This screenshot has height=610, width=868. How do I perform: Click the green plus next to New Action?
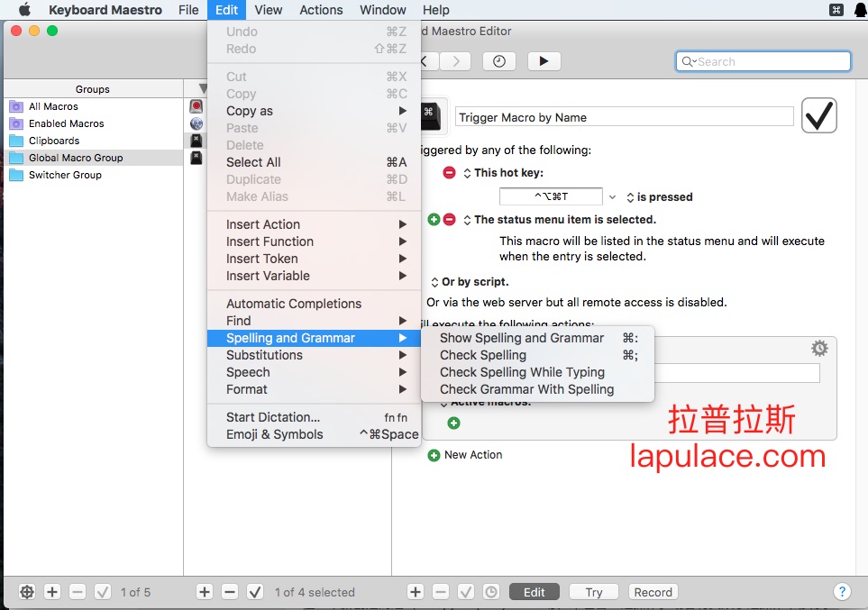tap(434, 455)
